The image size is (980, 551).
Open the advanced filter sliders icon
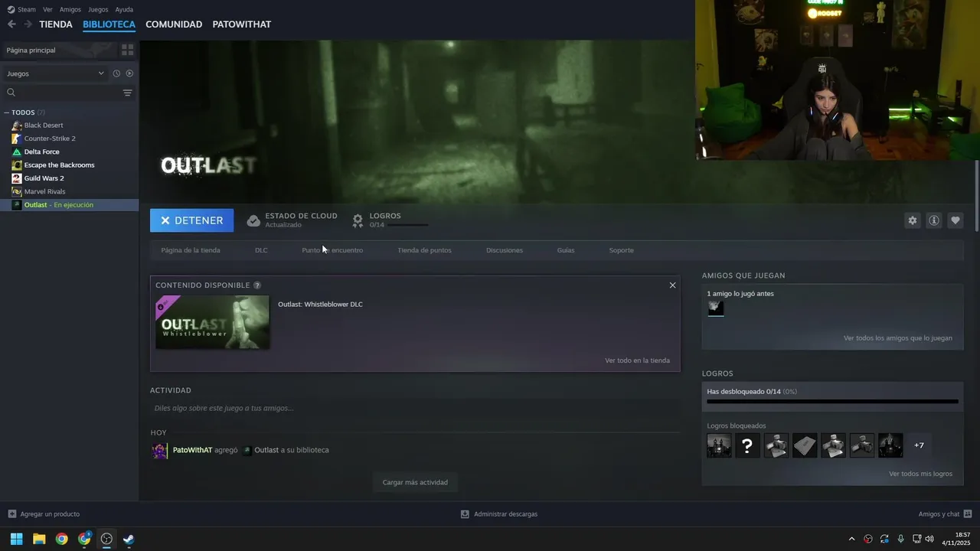[x=127, y=93]
